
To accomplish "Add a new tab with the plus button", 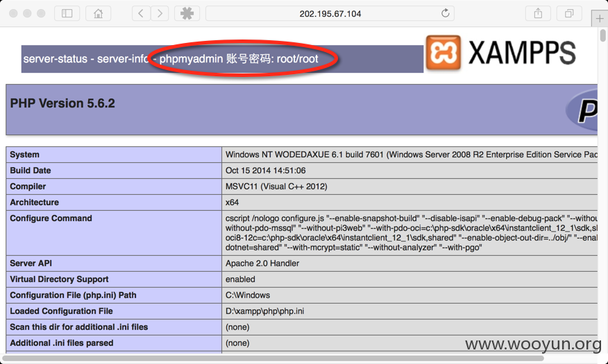I will [600, 19].
